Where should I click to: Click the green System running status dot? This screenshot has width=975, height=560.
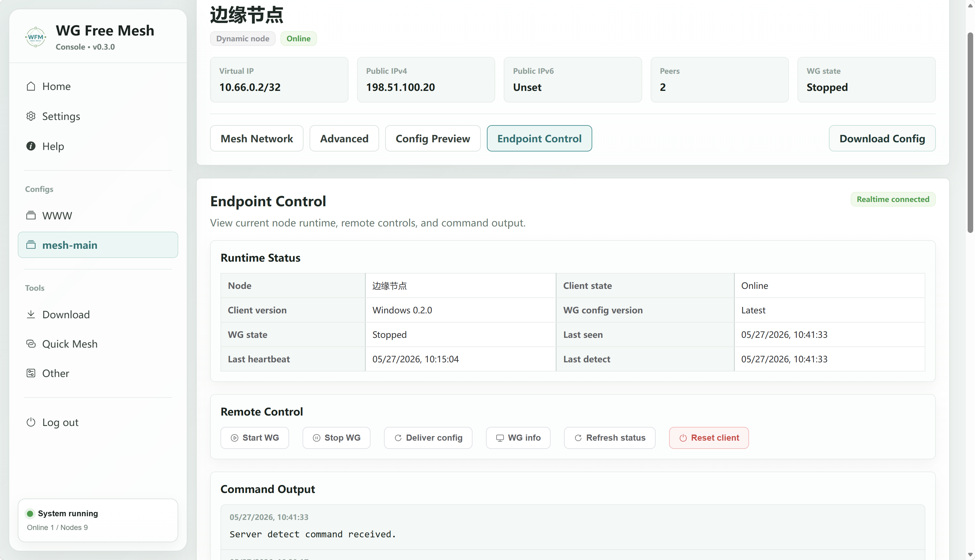[x=30, y=514]
